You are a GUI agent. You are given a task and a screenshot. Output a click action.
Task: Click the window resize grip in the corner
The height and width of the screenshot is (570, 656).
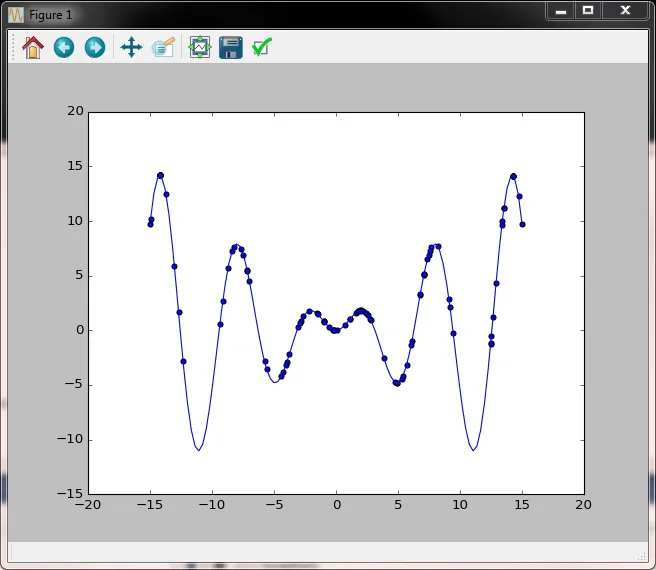(x=642, y=556)
